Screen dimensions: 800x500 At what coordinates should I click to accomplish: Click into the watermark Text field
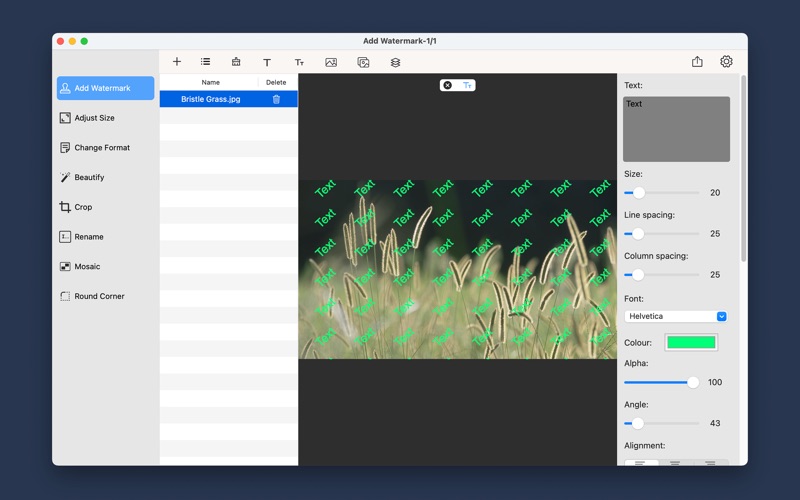click(x=676, y=129)
